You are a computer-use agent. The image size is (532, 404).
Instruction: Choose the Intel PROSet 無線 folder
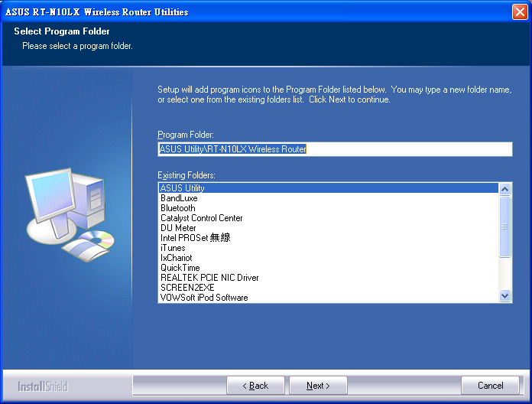coord(329,238)
